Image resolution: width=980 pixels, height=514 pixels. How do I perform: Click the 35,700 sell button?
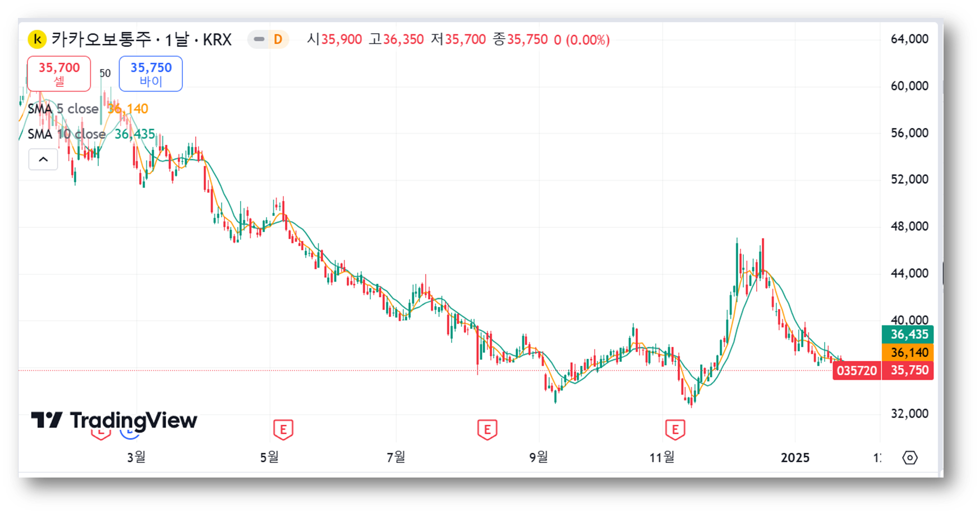(59, 74)
